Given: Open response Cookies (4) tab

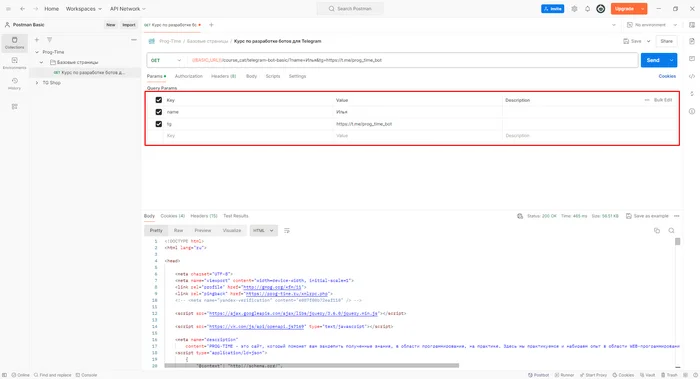Looking at the screenshot, I should [x=173, y=216].
